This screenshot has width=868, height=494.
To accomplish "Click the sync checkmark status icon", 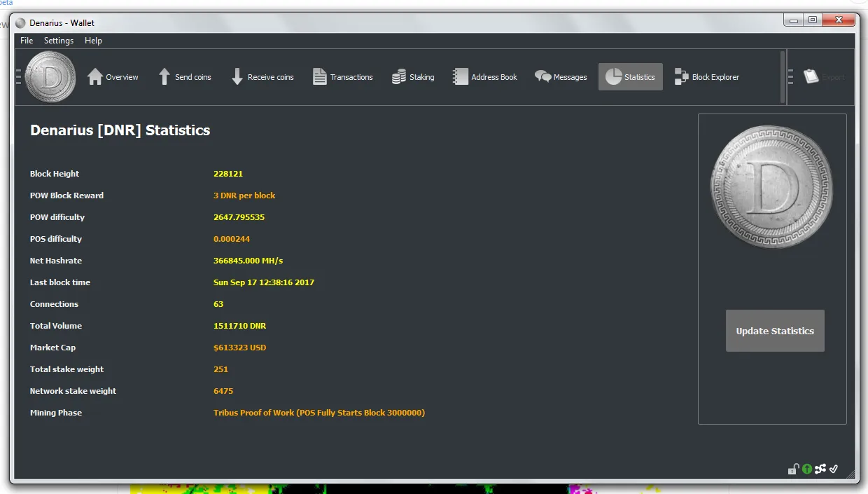I will [x=834, y=469].
